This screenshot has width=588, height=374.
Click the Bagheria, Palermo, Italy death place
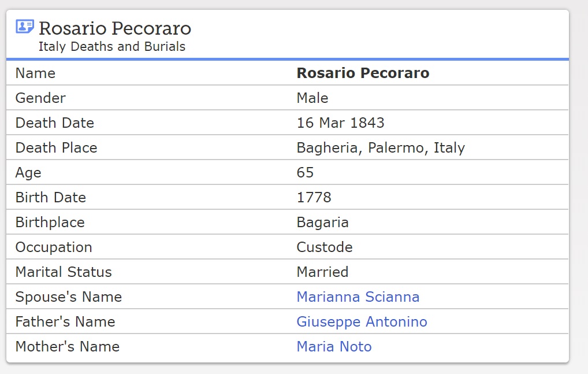tap(380, 147)
